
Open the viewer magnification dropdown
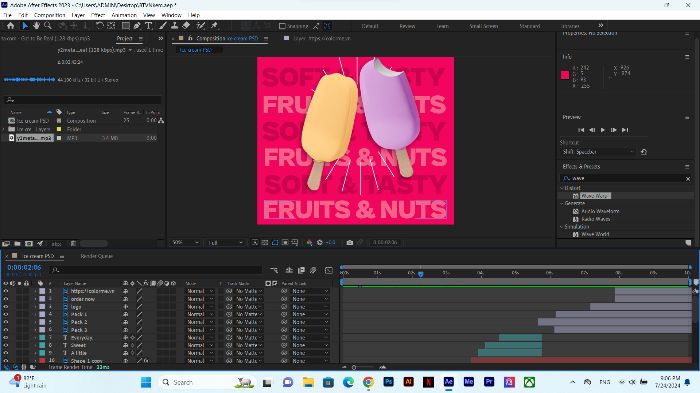click(x=185, y=242)
